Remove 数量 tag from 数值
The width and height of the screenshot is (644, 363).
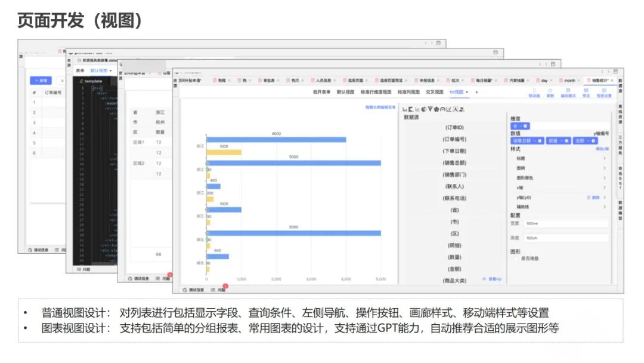coord(566,141)
